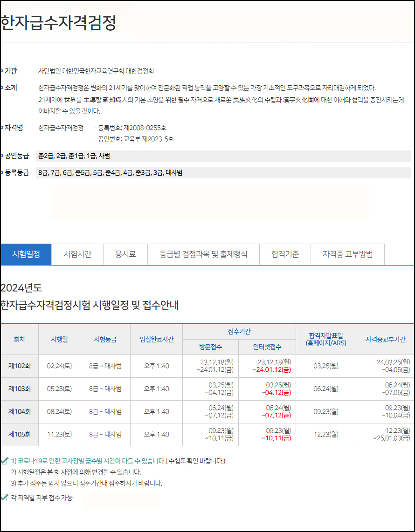Click checkmark icon beside 코로나19 notice
Viewport: 415px width, 532px height.
[4, 460]
